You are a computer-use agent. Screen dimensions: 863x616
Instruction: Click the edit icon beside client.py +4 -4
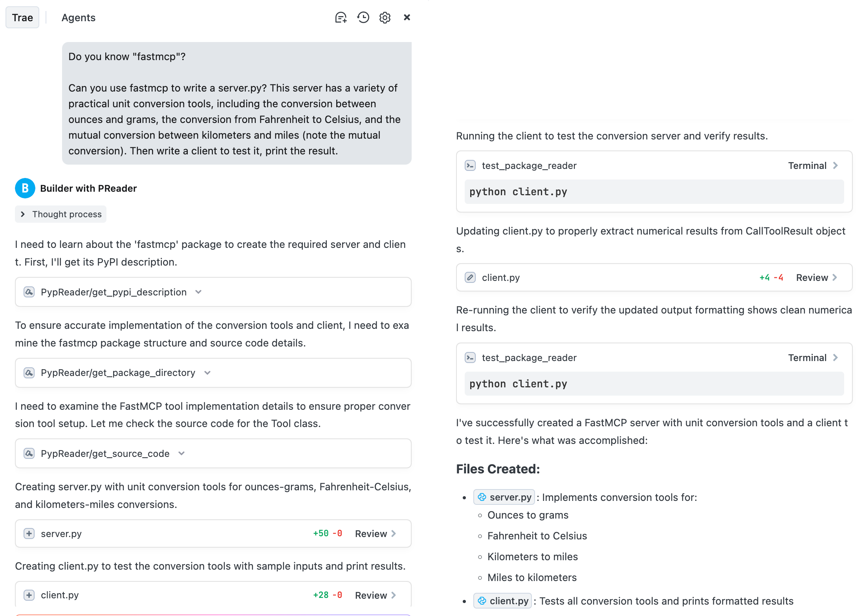tap(470, 278)
